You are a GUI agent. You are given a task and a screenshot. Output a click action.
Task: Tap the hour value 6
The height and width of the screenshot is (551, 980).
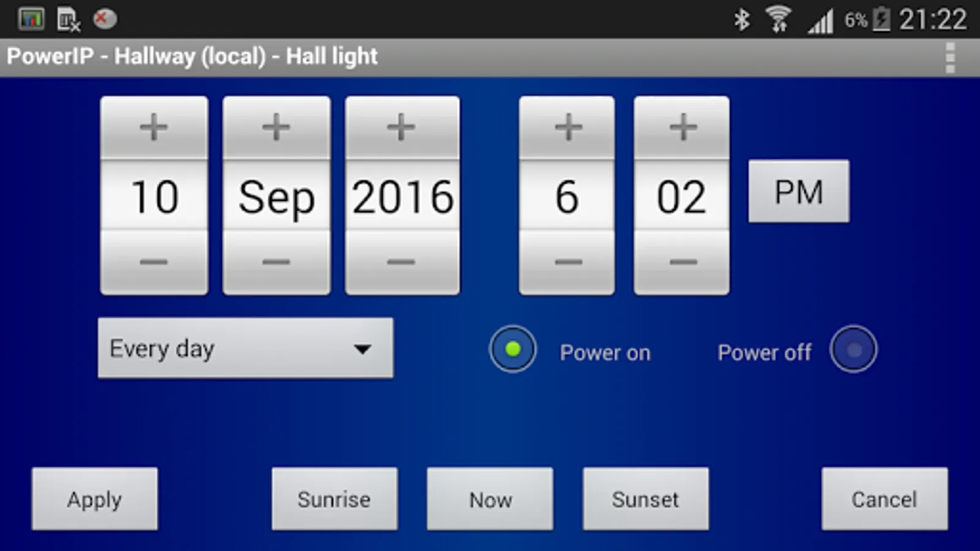point(567,196)
